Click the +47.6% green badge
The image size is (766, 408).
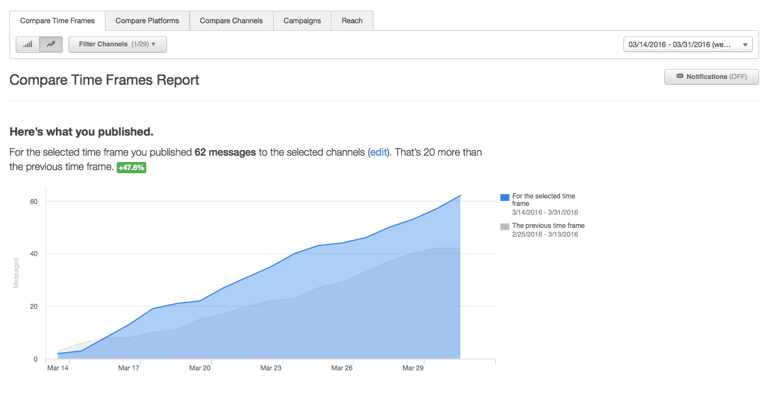pos(131,168)
